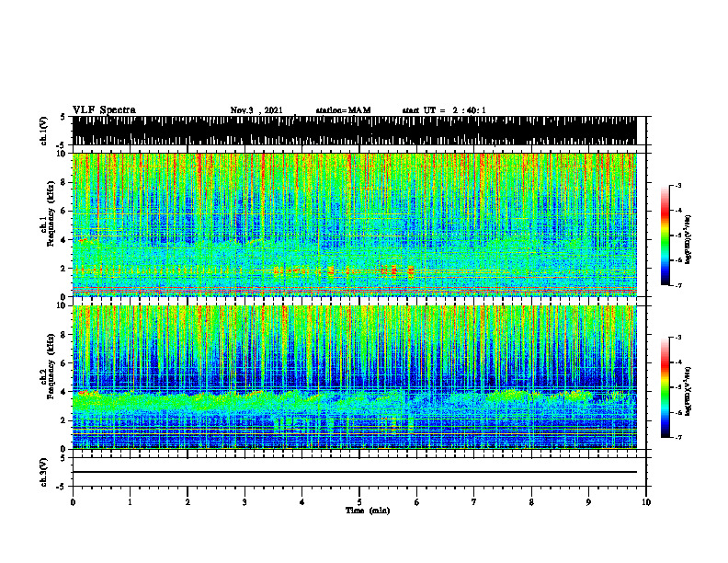Click the "2" kHz tick on ch.2 frequency axis

63,420
